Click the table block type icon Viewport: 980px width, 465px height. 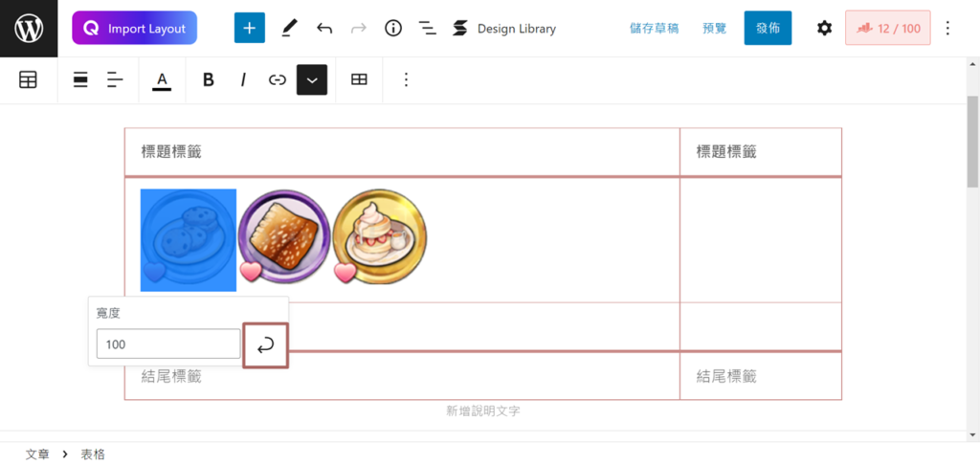pos(28,79)
